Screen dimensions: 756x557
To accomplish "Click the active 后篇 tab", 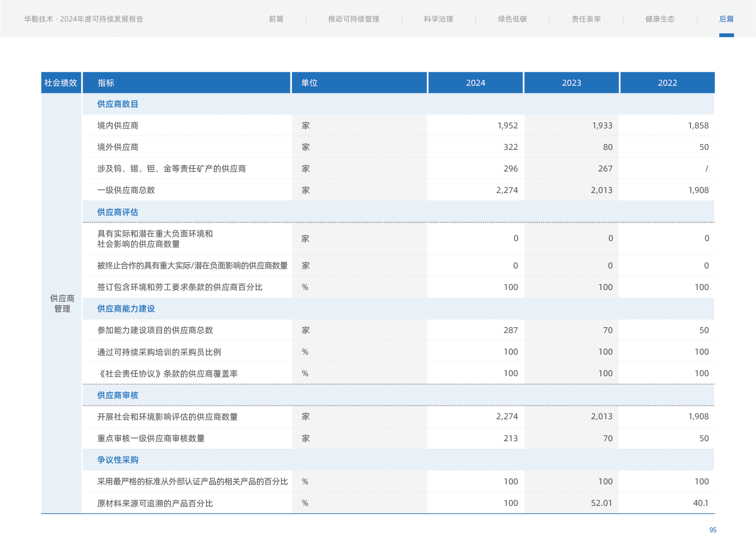I will click(726, 19).
